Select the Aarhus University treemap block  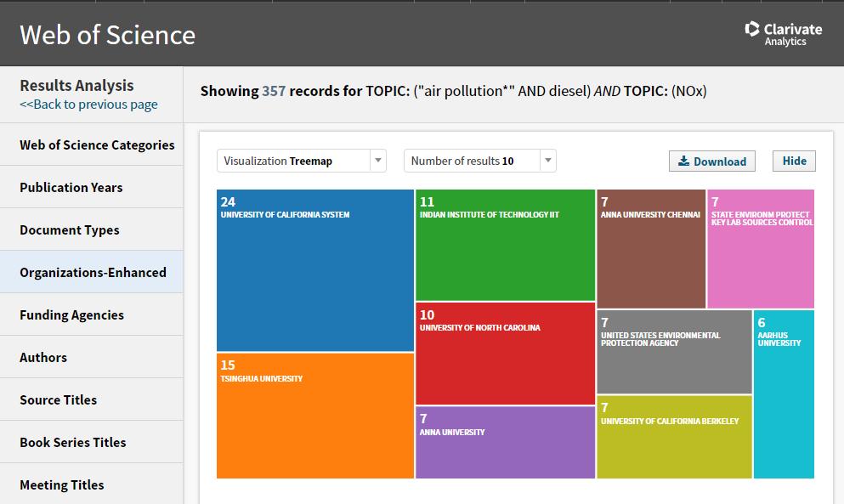pos(784,394)
